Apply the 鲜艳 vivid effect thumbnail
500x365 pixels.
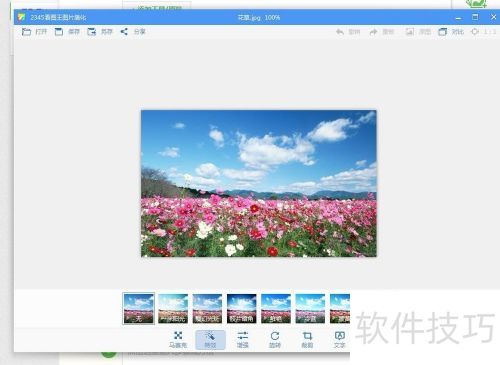[x=276, y=309]
